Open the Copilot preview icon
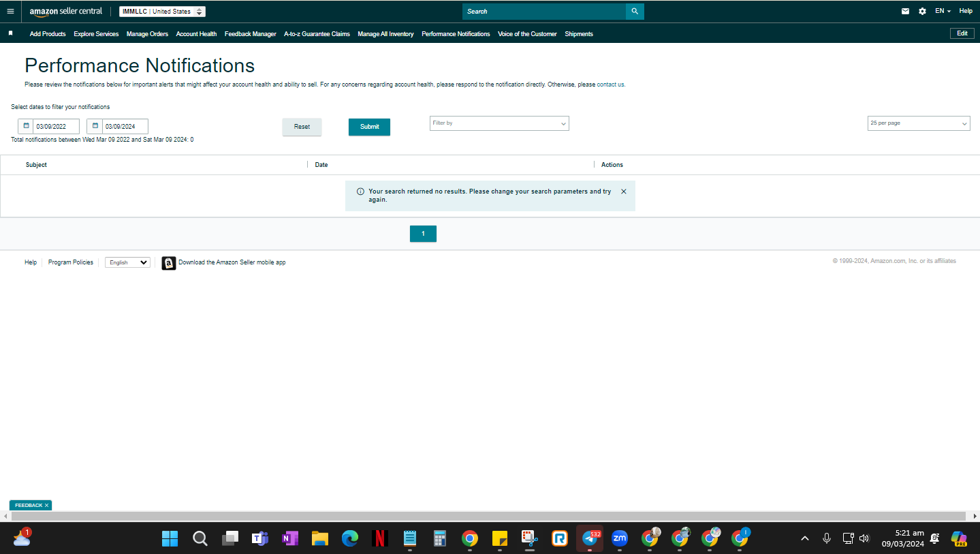Screen dimensions: 980x554 coord(960,538)
